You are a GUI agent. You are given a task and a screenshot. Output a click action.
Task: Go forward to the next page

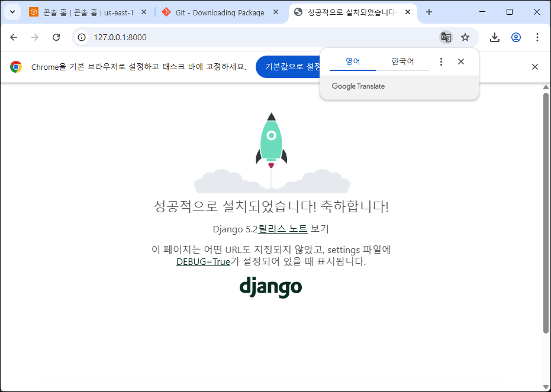click(35, 37)
